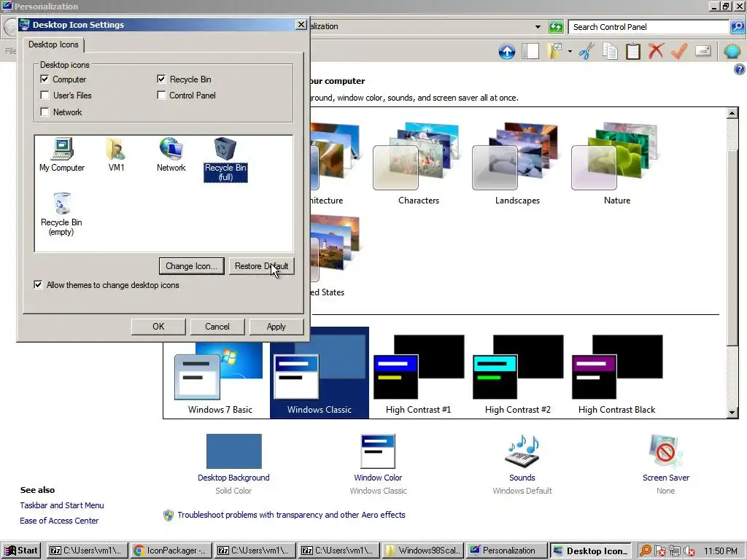Open Taskbar and Start Menu link
This screenshot has height=560, width=747.
pyautogui.click(x=62, y=505)
